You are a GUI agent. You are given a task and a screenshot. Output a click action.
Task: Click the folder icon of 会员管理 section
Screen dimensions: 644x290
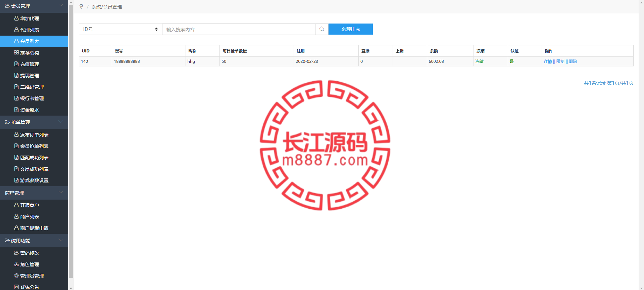(7, 6)
